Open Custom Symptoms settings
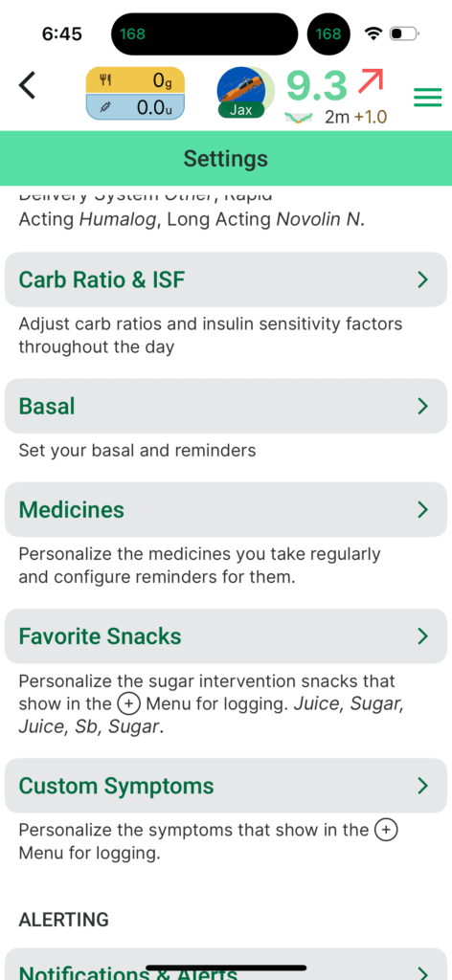452x980 pixels. pos(226,786)
